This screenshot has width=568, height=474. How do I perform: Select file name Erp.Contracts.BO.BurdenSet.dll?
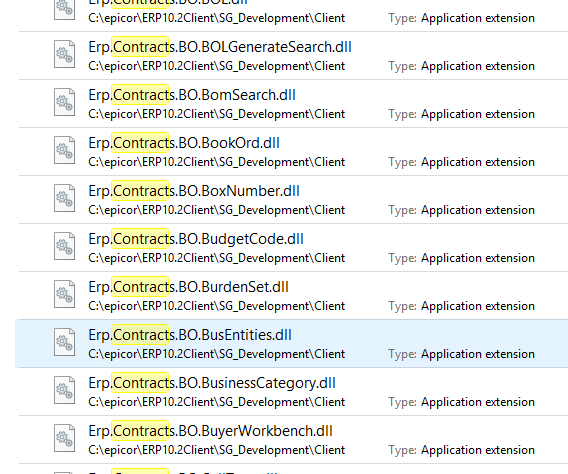pos(188,287)
